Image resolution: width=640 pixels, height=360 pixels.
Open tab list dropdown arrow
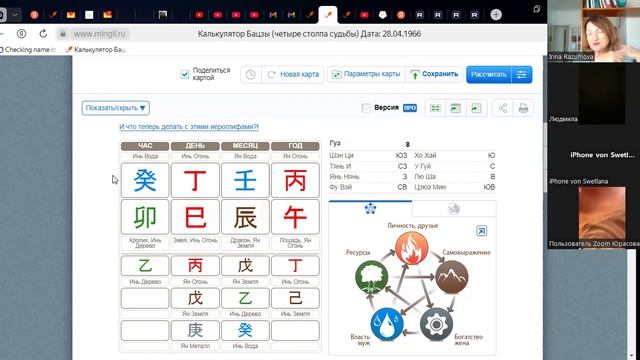tap(15, 15)
